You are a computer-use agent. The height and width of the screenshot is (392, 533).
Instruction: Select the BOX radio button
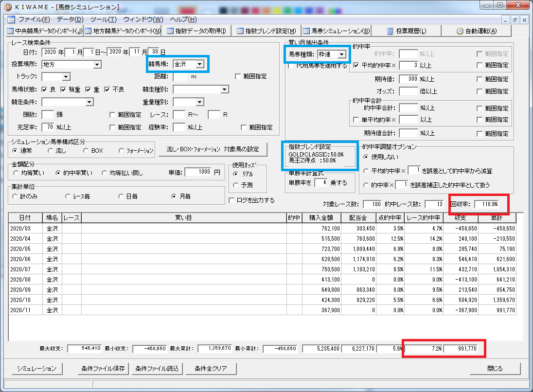click(86, 151)
